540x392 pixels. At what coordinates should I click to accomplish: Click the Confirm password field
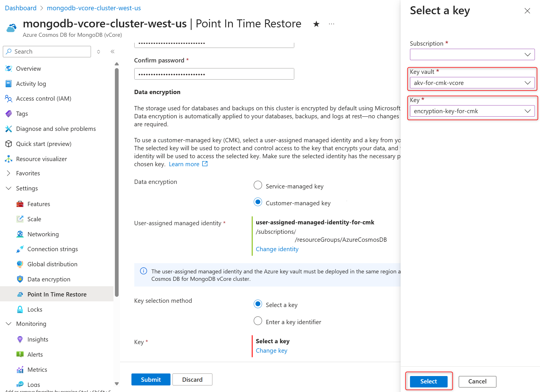(214, 74)
